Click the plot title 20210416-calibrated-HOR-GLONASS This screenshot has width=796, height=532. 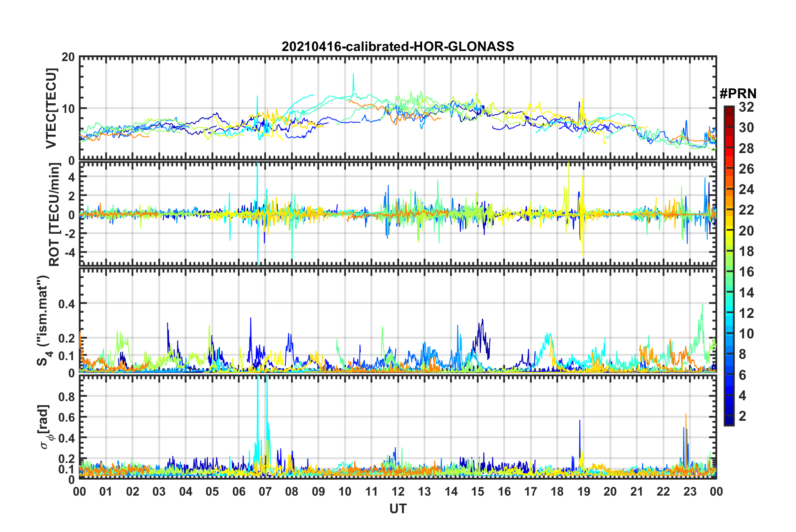pos(398,46)
